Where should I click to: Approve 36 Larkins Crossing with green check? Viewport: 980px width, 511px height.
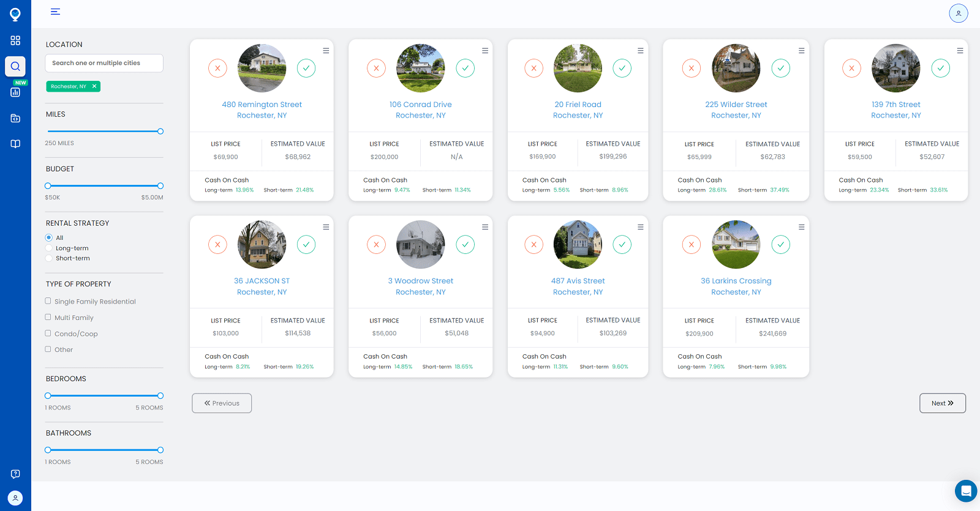tap(781, 244)
